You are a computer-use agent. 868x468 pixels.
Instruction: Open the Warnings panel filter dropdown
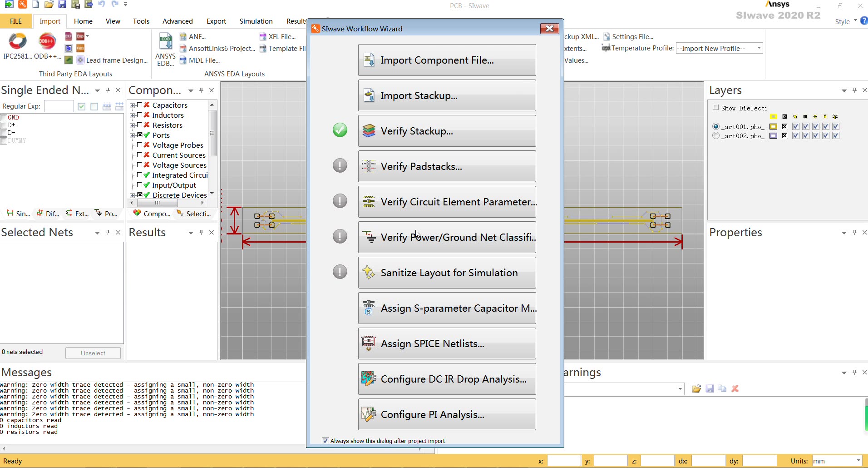tap(680, 389)
